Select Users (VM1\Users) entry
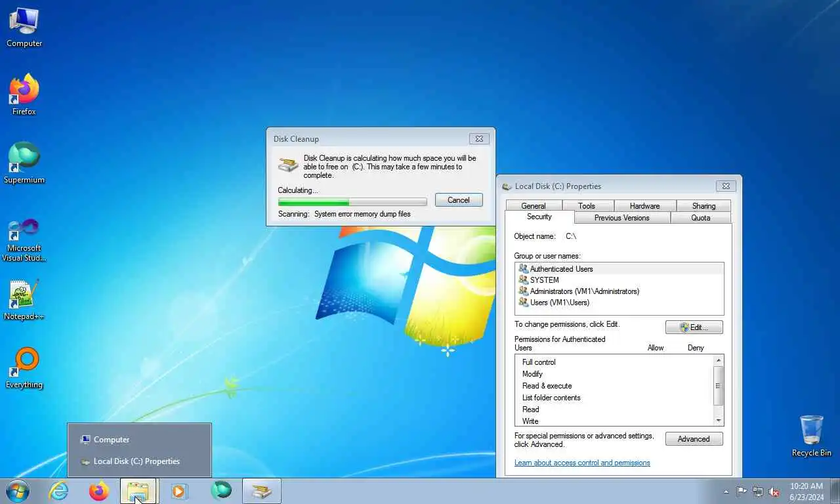 (619, 303)
